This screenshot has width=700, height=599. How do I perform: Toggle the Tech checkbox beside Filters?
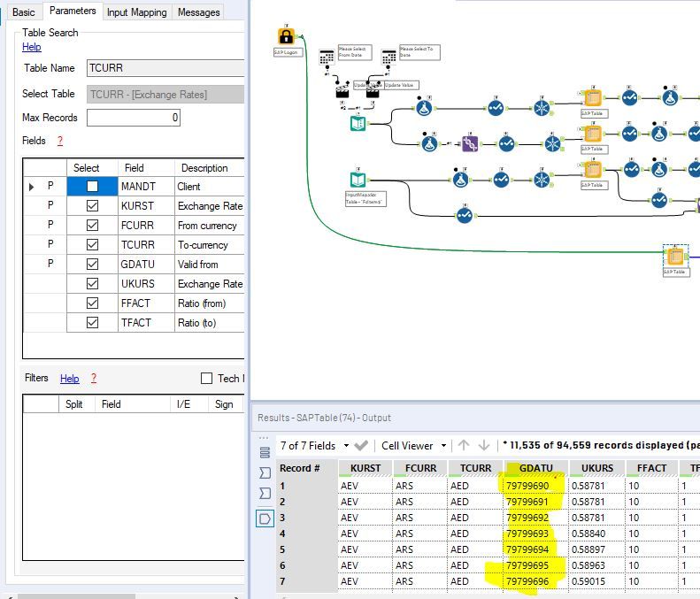tap(206, 379)
